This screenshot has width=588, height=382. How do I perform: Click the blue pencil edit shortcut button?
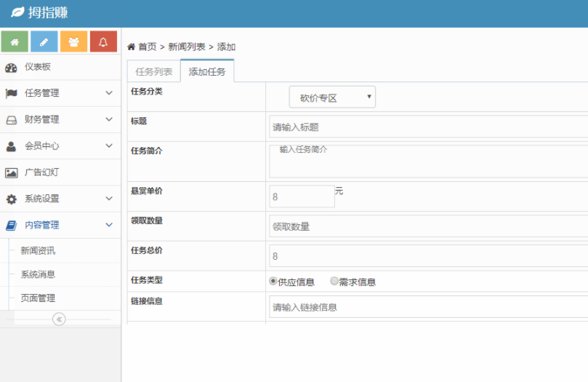(44, 41)
